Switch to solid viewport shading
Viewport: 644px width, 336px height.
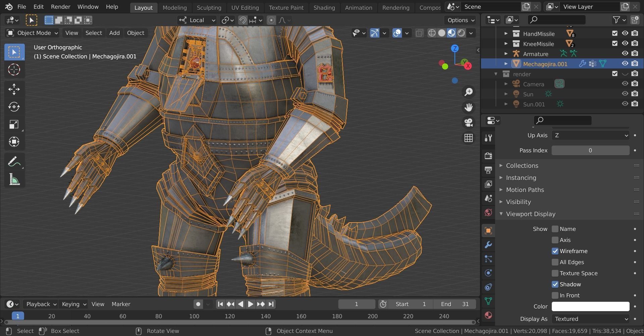point(442,33)
